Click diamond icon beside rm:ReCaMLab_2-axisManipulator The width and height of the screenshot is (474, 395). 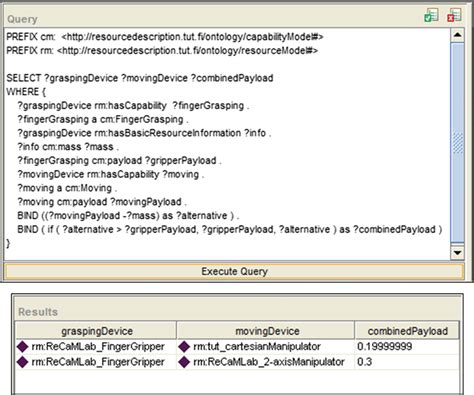pyautogui.click(x=184, y=362)
